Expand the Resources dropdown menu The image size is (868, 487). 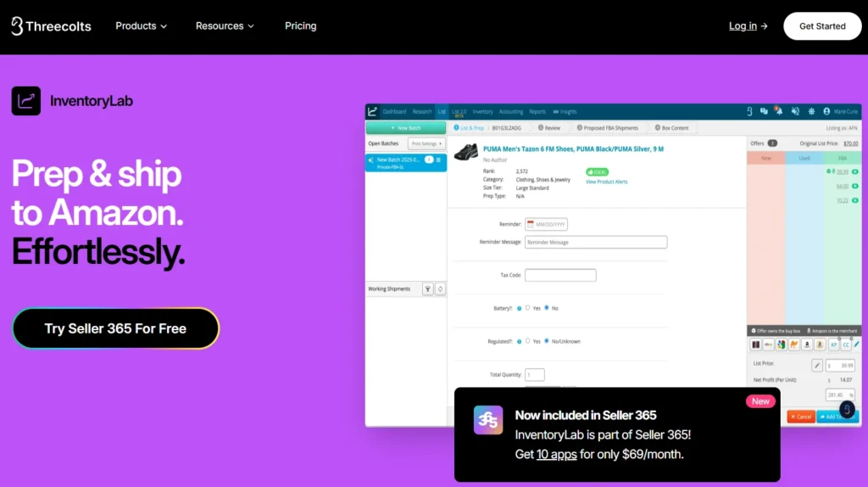225,26
